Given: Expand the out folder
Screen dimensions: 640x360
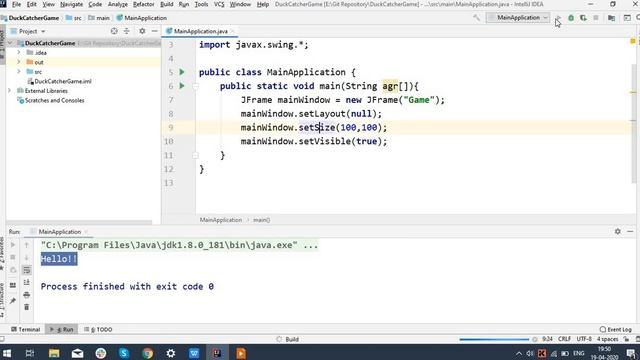Looking at the screenshot, I should 18,62.
